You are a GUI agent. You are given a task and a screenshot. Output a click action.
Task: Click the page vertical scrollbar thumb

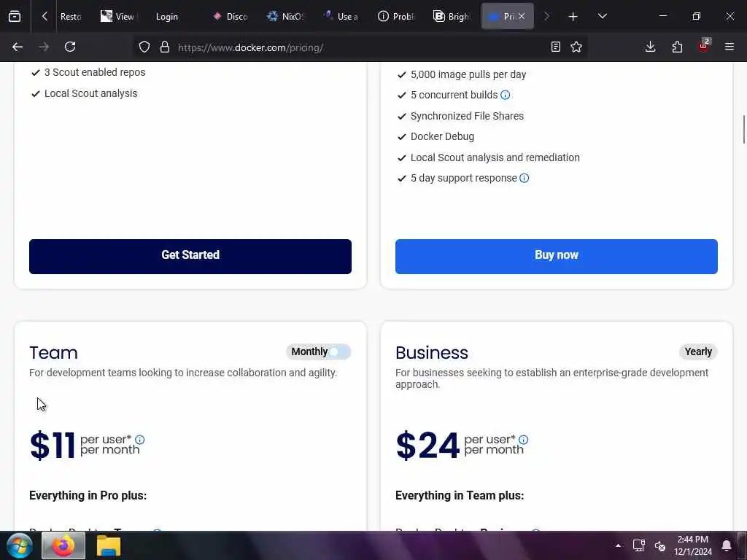coord(743,128)
